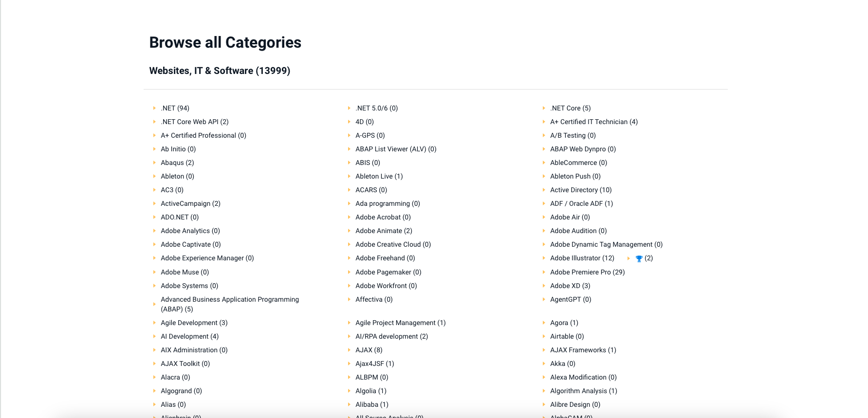Select the .NET Core (5) category
Screen dimensions: 868x418
(570, 108)
